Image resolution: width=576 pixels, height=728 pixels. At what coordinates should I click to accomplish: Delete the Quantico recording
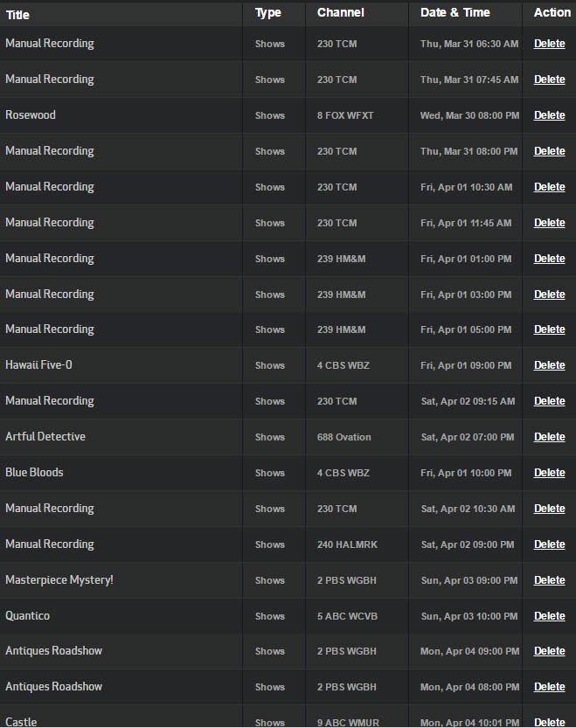549,615
